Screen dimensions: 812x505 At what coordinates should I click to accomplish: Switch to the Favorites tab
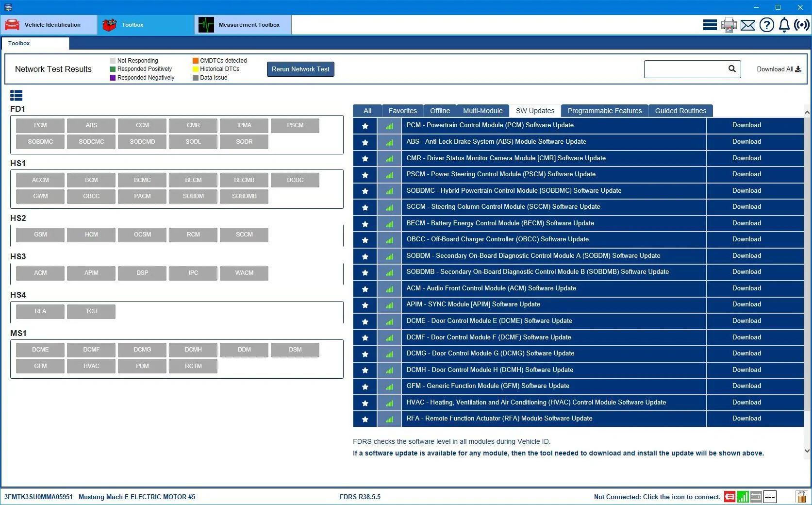[x=402, y=111]
